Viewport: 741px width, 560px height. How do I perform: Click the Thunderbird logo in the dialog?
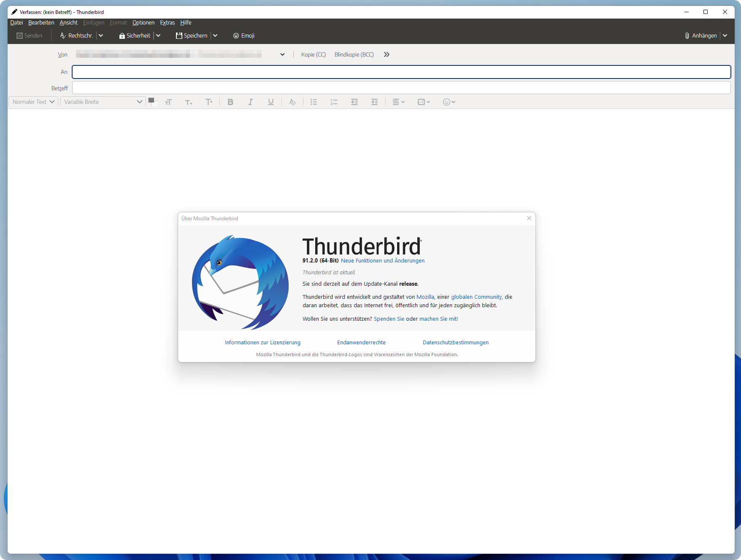pos(240,282)
